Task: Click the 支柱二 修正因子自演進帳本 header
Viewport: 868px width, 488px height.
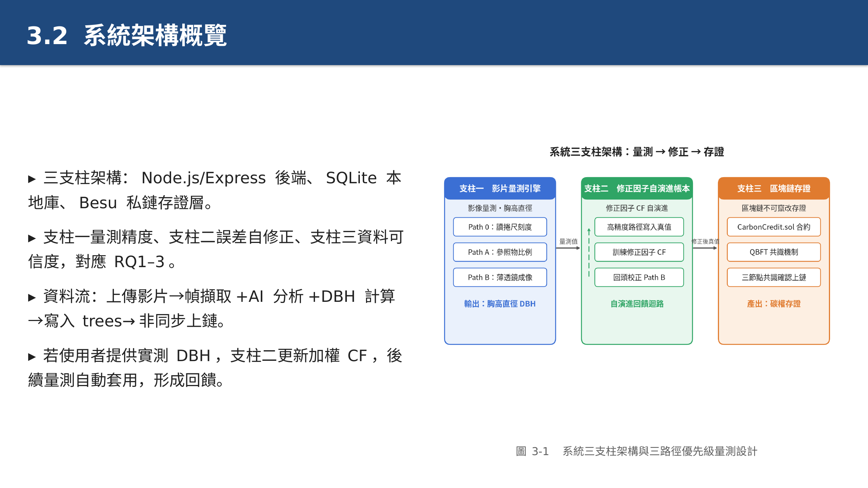Action: pos(637,188)
